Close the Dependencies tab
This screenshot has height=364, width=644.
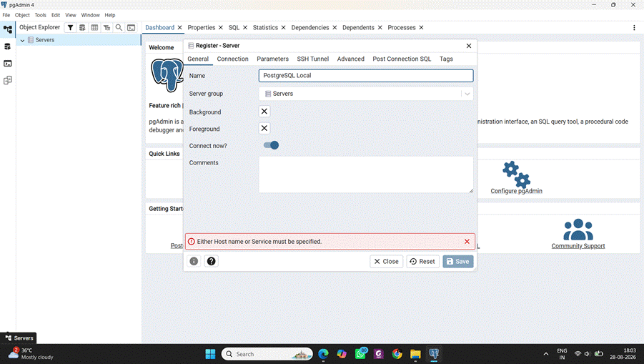(335, 27)
